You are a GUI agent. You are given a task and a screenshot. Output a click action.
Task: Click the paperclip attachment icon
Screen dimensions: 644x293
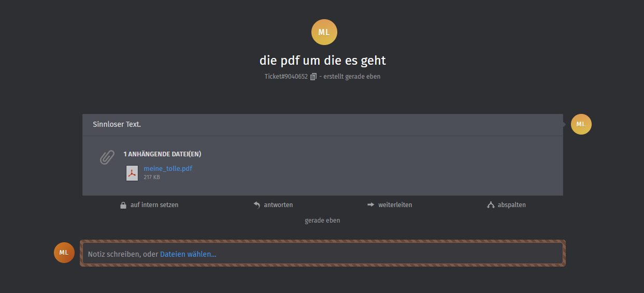coord(107,157)
